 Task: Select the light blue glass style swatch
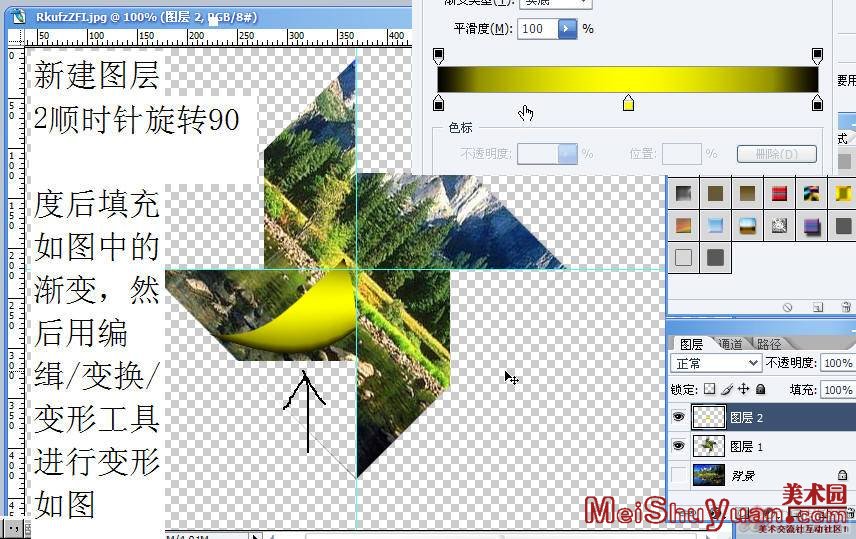tap(715, 226)
